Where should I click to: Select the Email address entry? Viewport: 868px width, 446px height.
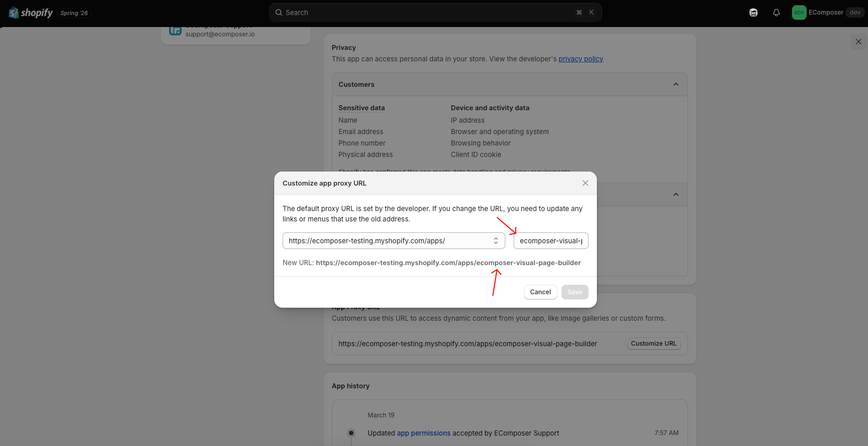coord(361,132)
